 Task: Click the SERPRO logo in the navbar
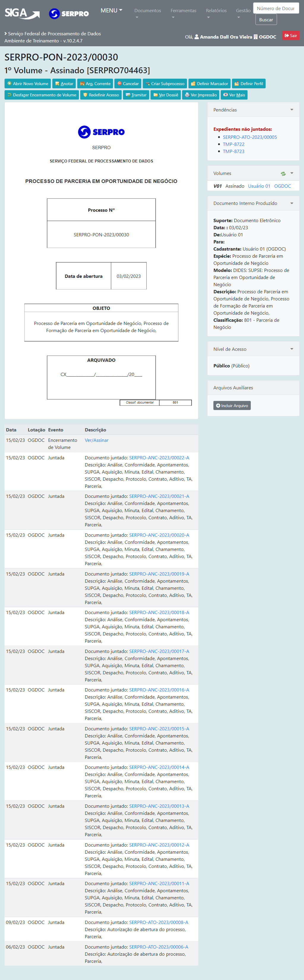(69, 14)
